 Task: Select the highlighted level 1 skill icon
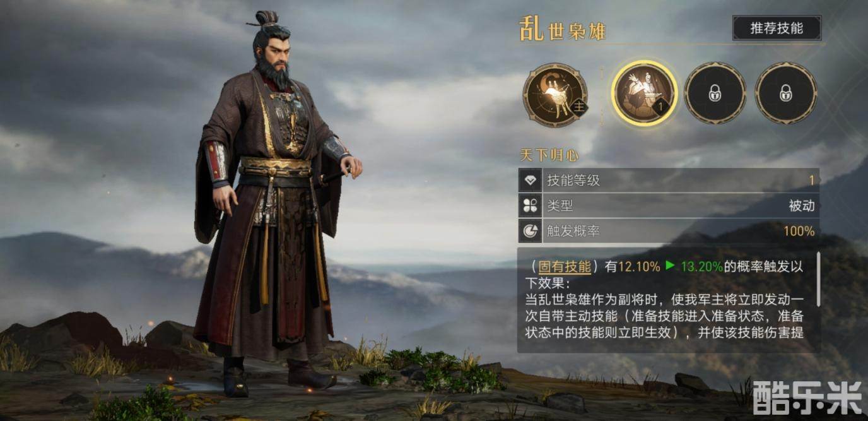[x=644, y=93]
